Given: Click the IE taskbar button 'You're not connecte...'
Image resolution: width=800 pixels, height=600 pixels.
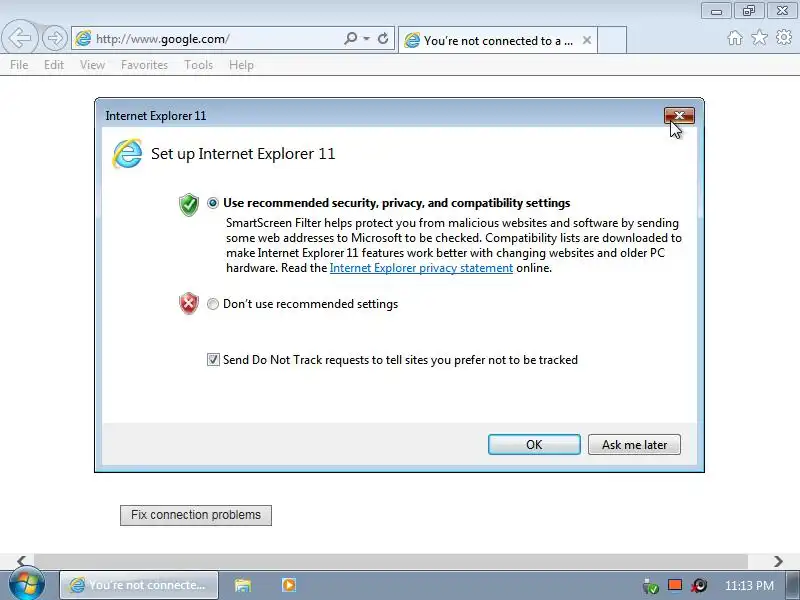Looking at the screenshot, I should [139, 585].
